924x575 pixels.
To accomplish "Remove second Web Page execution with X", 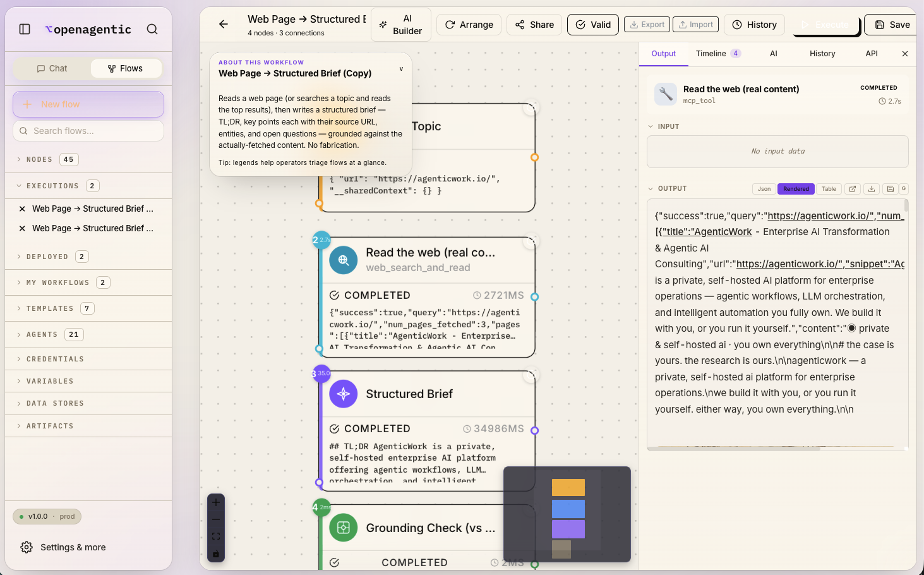I will coord(22,228).
